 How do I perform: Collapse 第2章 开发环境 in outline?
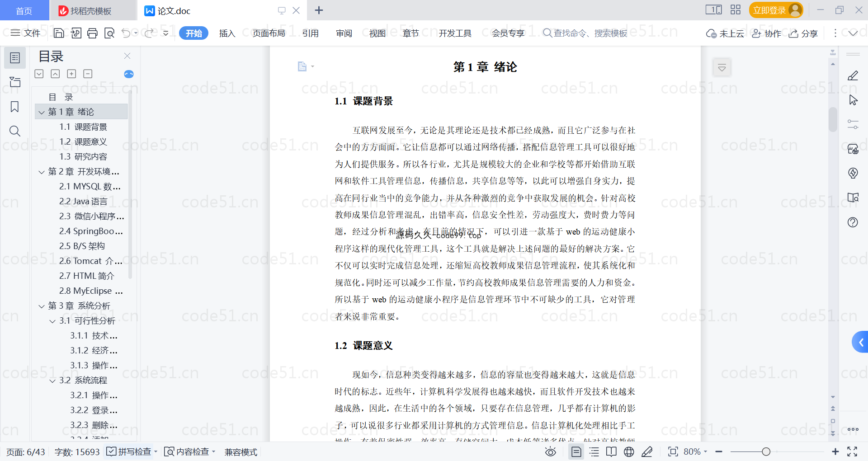click(x=42, y=172)
